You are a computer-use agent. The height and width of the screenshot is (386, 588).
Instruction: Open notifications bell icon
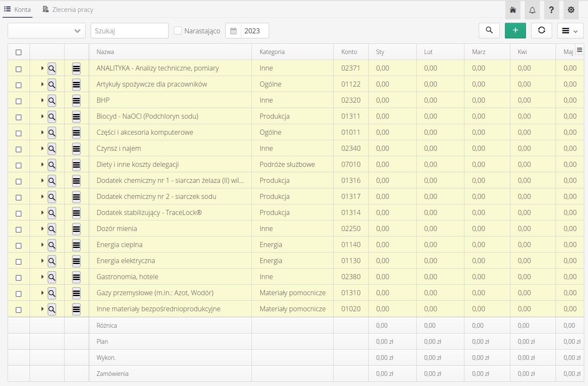[x=532, y=10]
